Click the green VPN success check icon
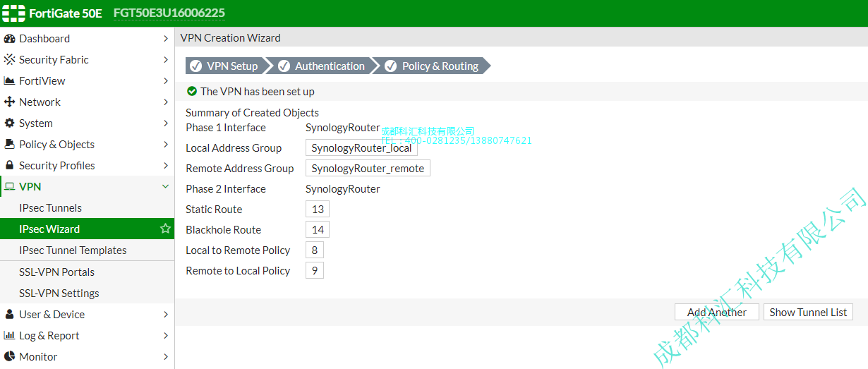The height and width of the screenshot is (369, 868). click(192, 91)
